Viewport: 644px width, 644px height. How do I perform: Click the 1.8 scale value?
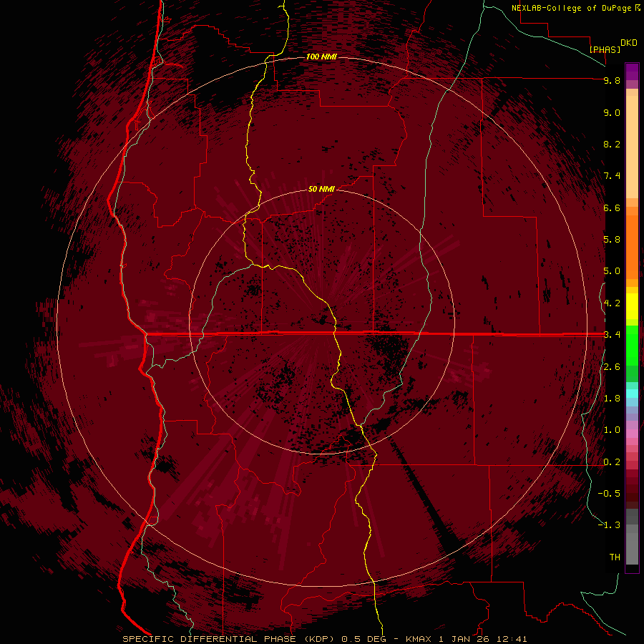tap(612, 399)
